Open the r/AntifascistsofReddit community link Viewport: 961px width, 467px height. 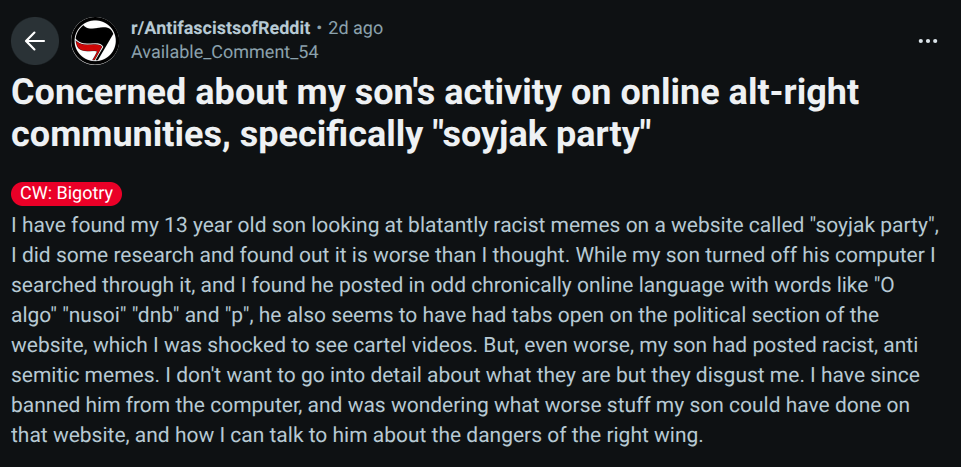[222, 28]
